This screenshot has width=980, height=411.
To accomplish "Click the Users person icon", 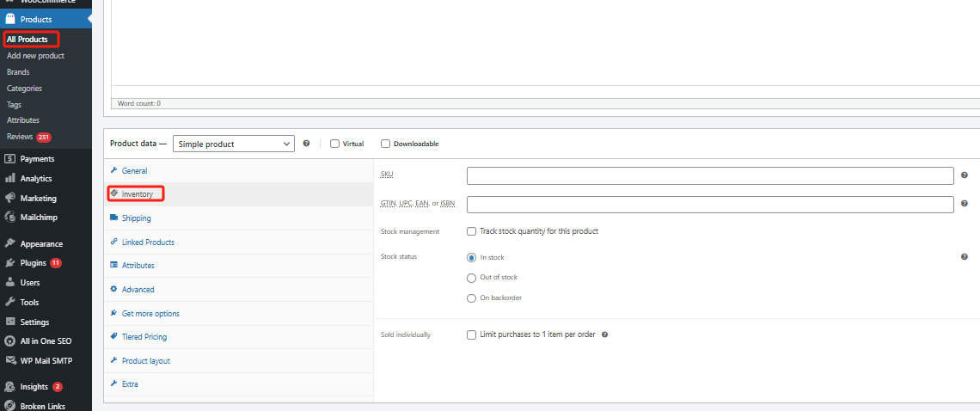I will click(10, 282).
